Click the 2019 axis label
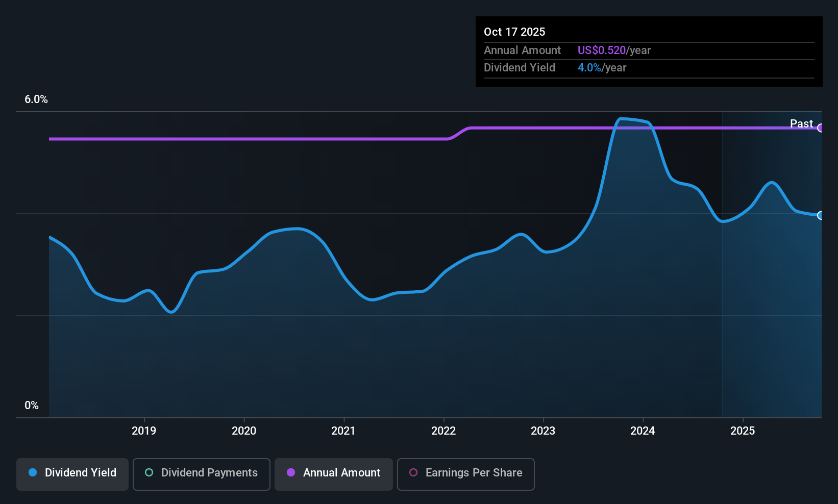838x504 pixels. pyautogui.click(x=144, y=431)
